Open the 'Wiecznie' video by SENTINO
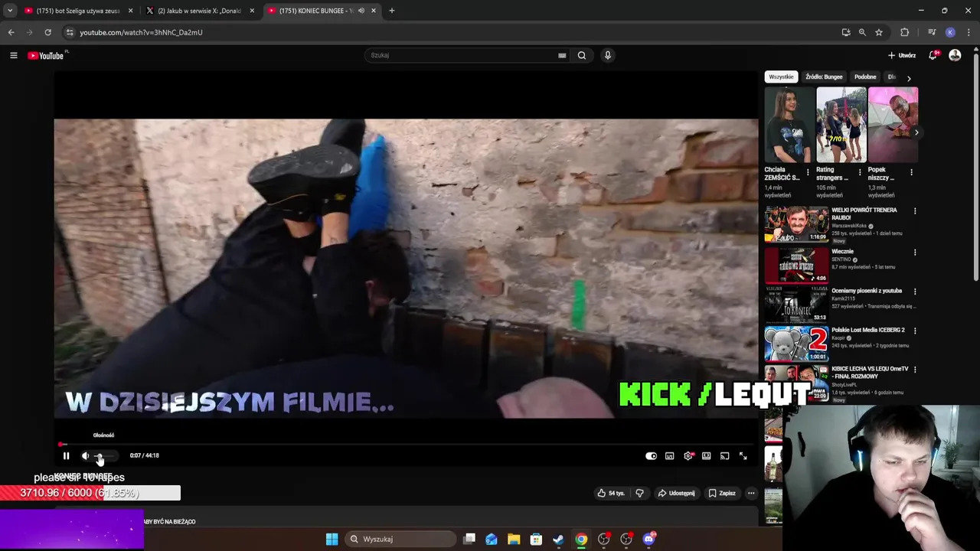 tap(842, 251)
